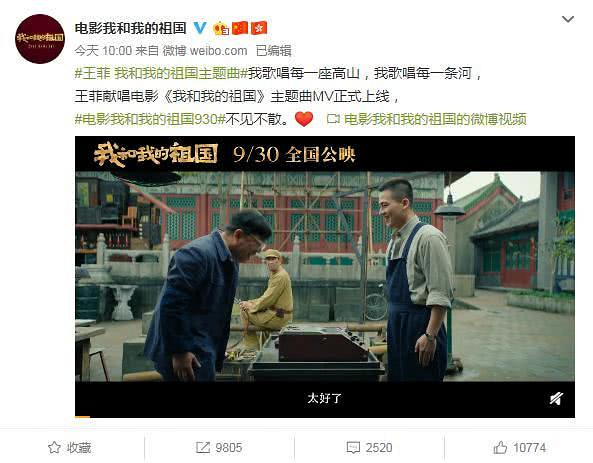The image size is (593, 463).
Task: Click the Hong Kong flag badge icon
Action: (x=259, y=28)
